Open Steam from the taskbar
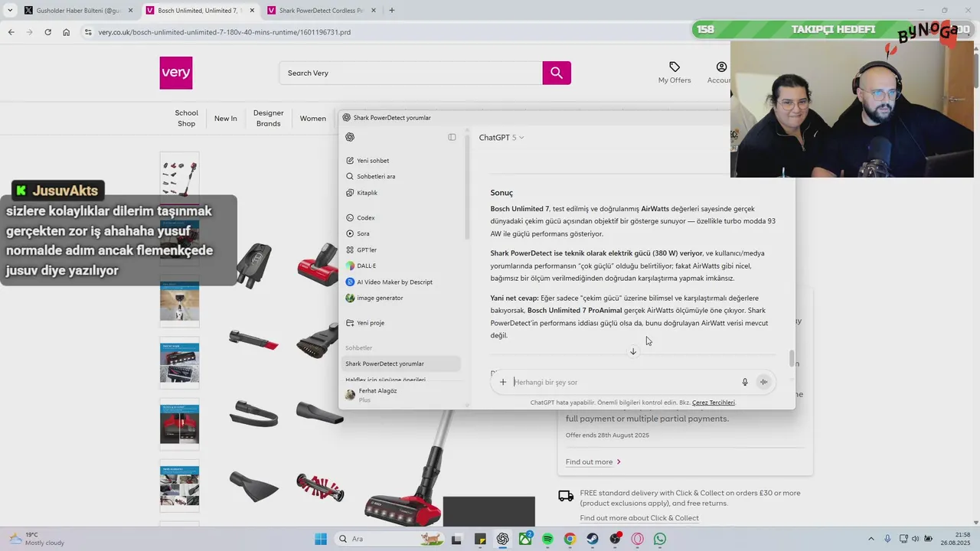This screenshot has height=551, width=980. pos(593,539)
